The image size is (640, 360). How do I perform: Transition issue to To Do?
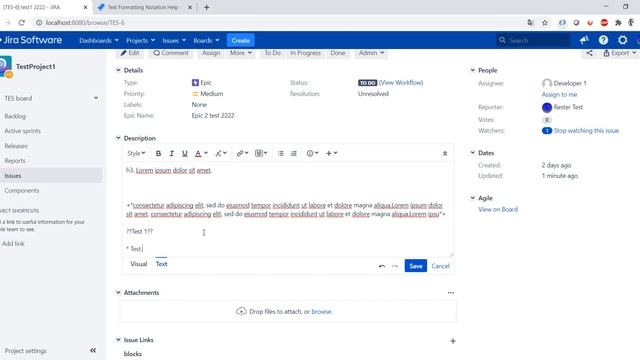(x=272, y=53)
